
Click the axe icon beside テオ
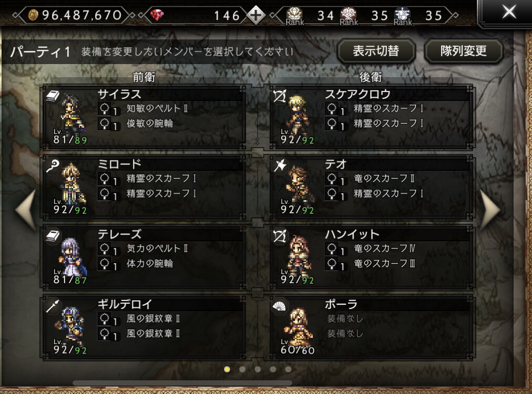pyautogui.click(x=280, y=166)
